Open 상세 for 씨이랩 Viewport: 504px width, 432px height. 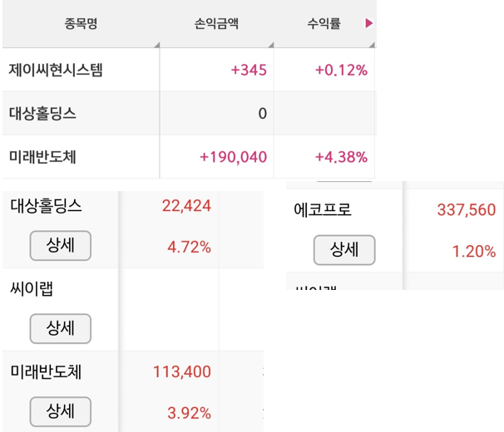(x=61, y=329)
